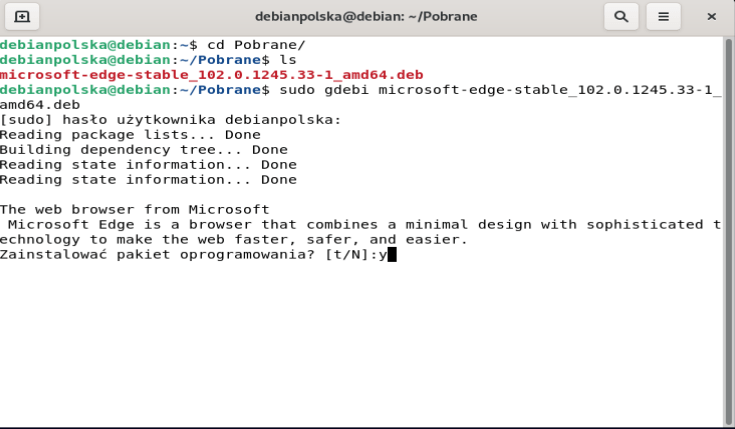Click 'echnology to make the web faster' line
The width and height of the screenshot is (735, 429).
[234, 240]
